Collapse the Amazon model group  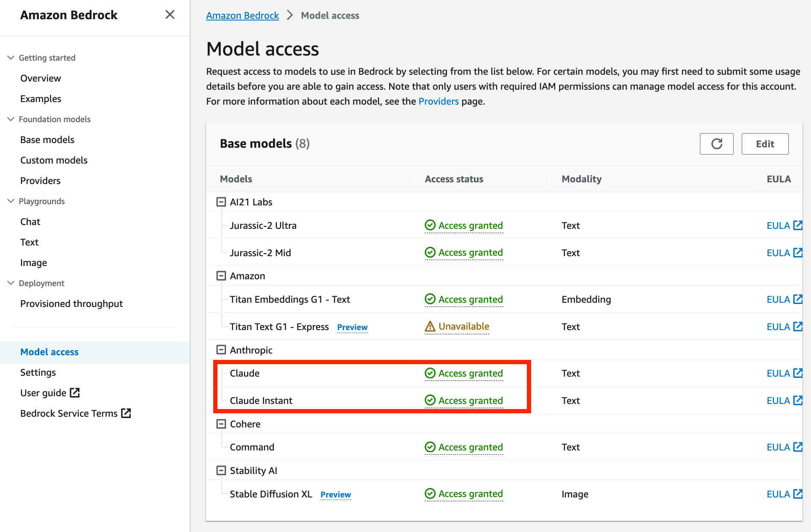(x=221, y=275)
